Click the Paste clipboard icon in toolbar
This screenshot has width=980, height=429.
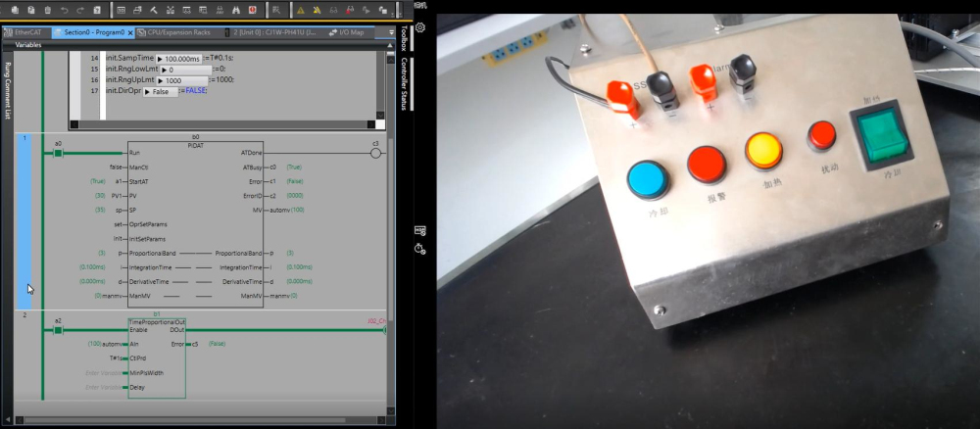point(31,10)
